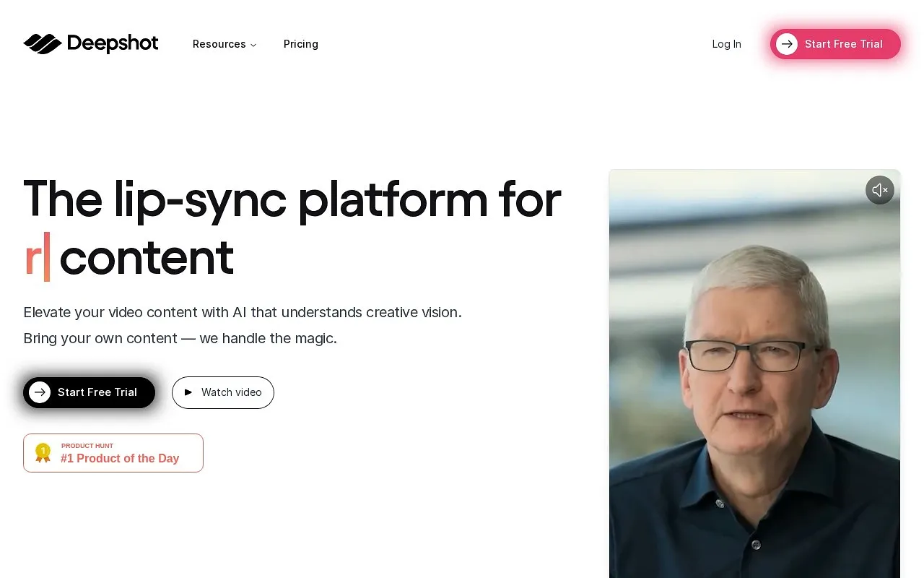Image resolution: width=924 pixels, height=578 pixels.
Task: Watch video button below the headline
Action: (223, 392)
